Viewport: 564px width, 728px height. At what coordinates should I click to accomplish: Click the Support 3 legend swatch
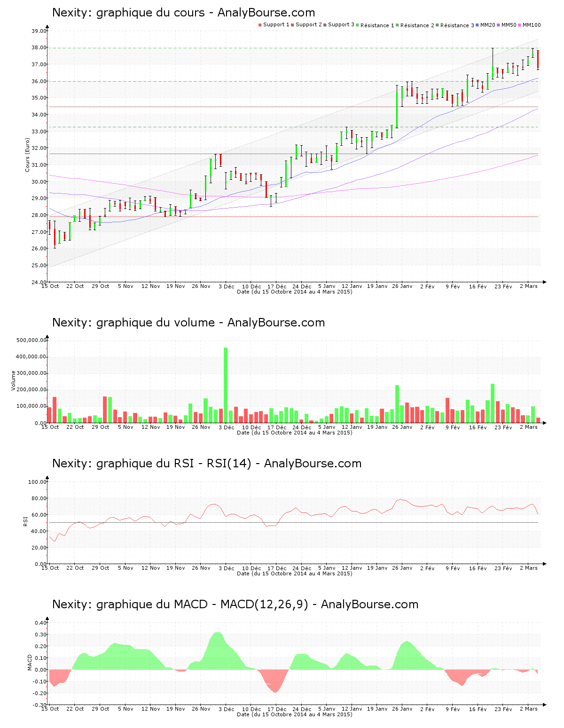[x=325, y=25]
